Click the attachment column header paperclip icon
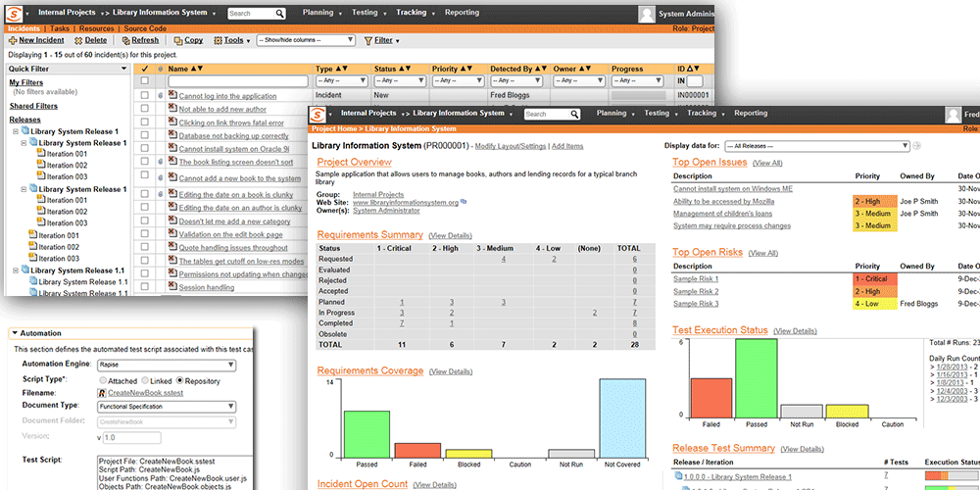The height and width of the screenshot is (490, 980). point(161,69)
